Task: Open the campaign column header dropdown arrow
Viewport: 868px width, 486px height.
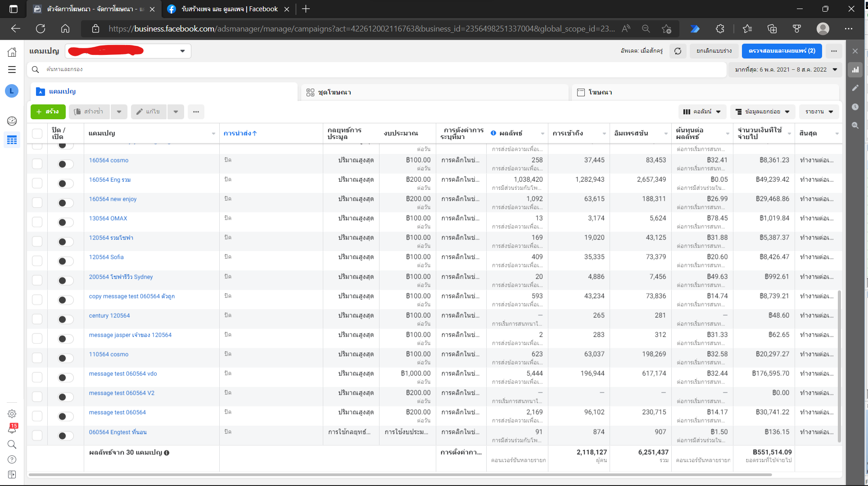Action: pos(213,134)
